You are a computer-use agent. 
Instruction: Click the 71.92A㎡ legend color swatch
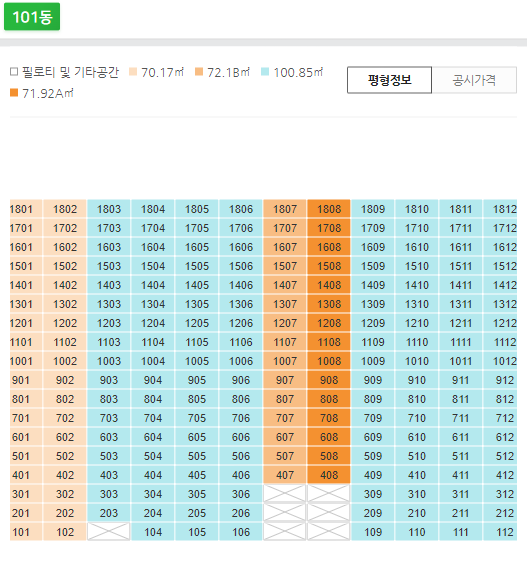click(14, 93)
